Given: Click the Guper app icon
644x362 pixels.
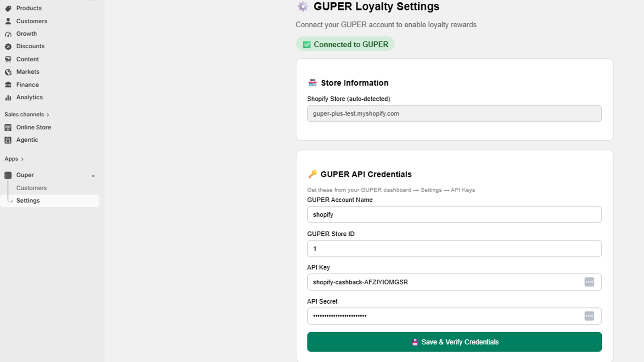Looking at the screenshot, I should (x=8, y=175).
